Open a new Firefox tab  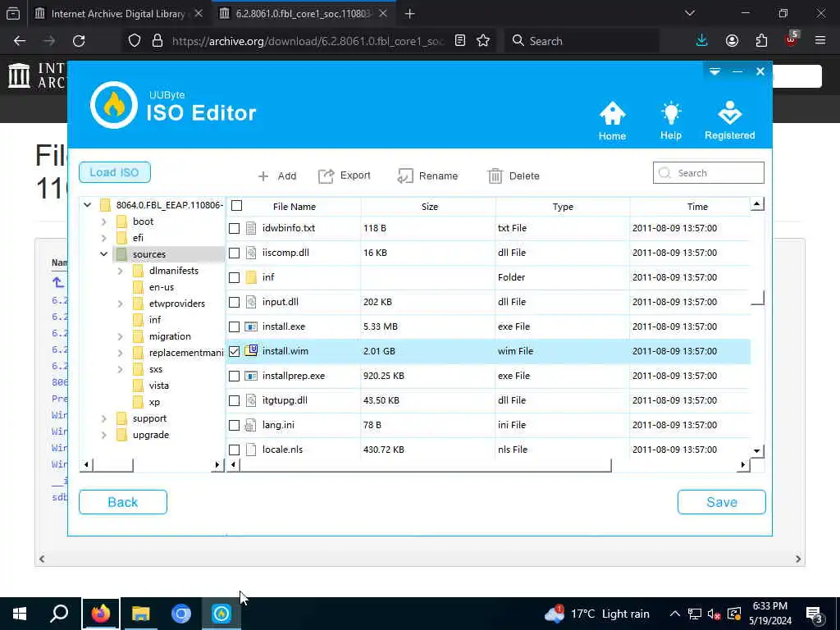tap(410, 14)
